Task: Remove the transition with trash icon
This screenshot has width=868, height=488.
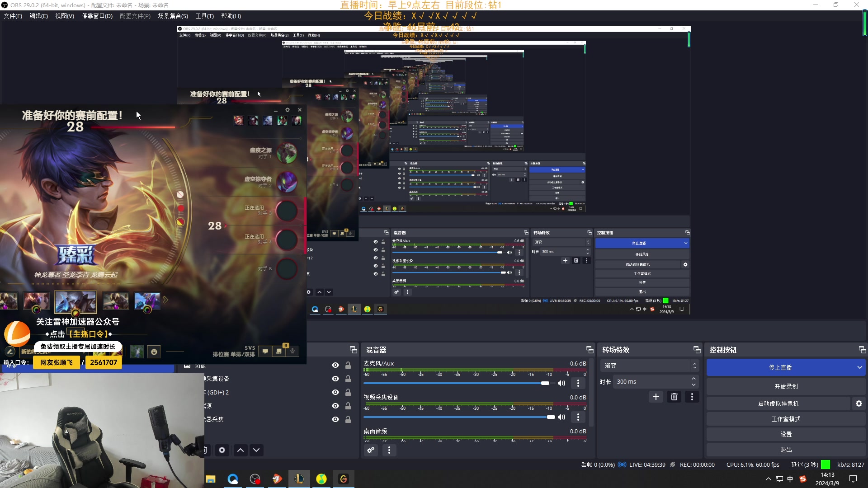Action: 674,397
